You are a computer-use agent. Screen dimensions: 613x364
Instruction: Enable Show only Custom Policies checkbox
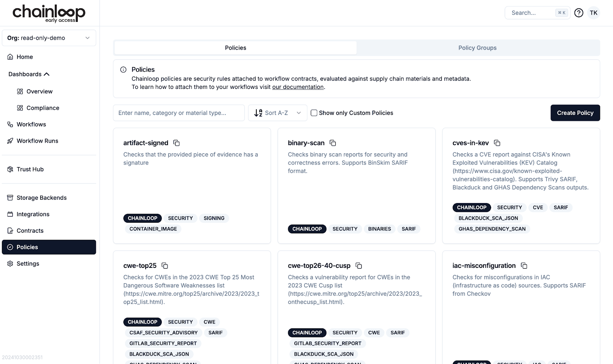[x=314, y=113]
